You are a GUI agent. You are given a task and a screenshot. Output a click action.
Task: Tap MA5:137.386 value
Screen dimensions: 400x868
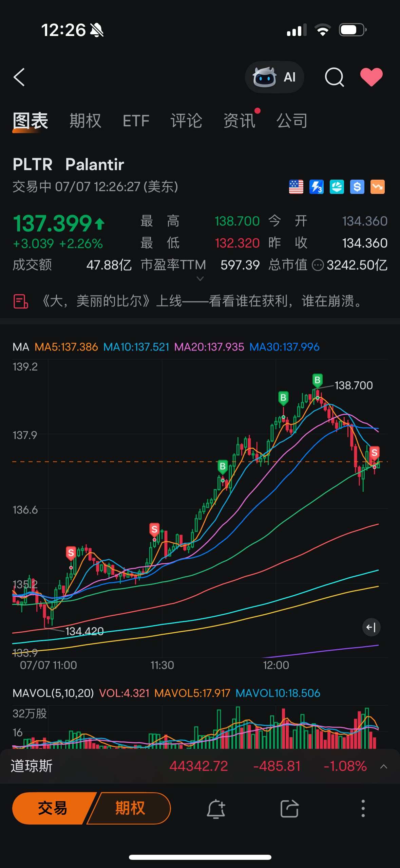pos(66,347)
